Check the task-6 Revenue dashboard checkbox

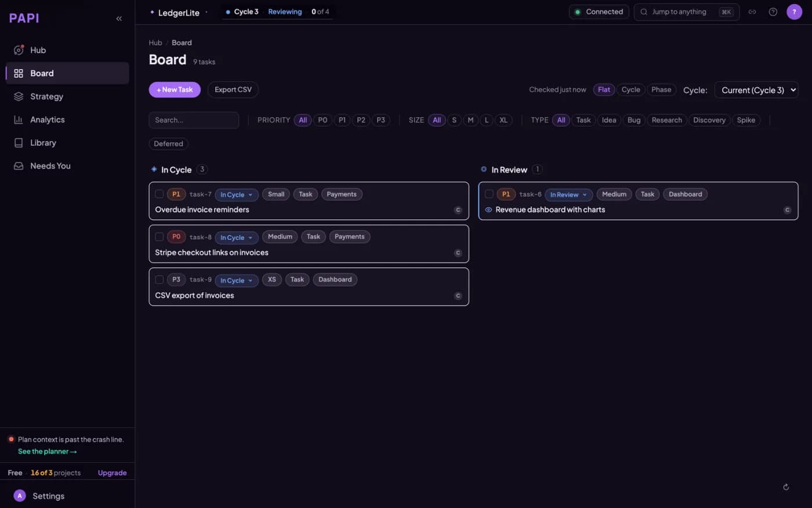pos(489,194)
